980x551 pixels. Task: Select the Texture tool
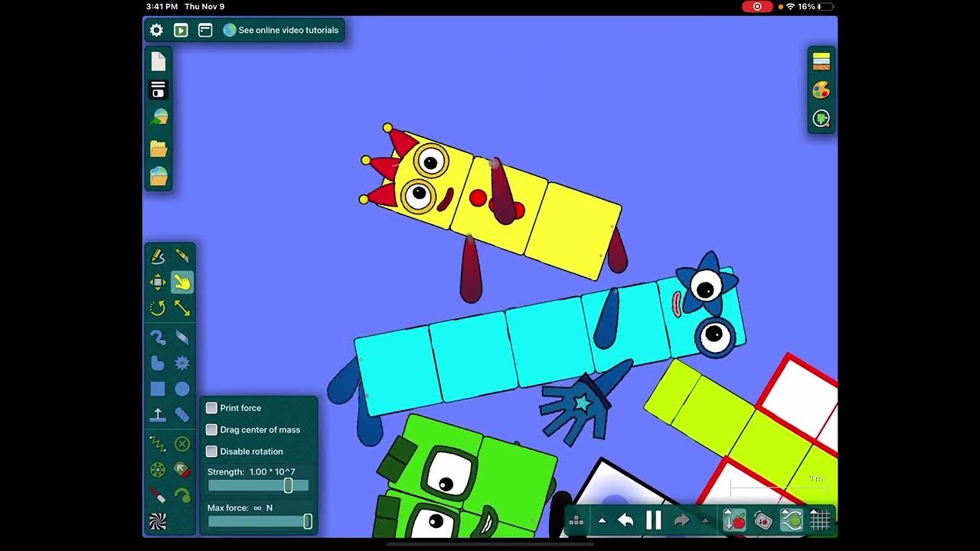(x=158, y=521)
